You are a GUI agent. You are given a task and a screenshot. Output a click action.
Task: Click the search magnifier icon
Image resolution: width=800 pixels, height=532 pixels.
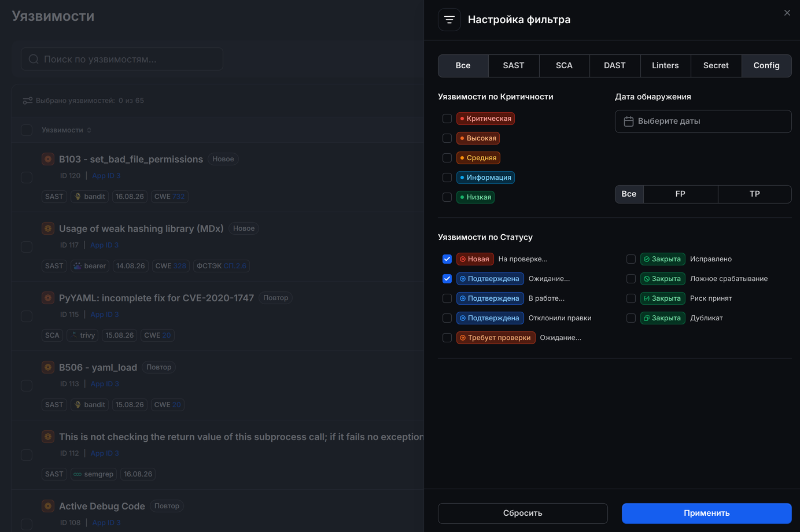click(34, 59)
